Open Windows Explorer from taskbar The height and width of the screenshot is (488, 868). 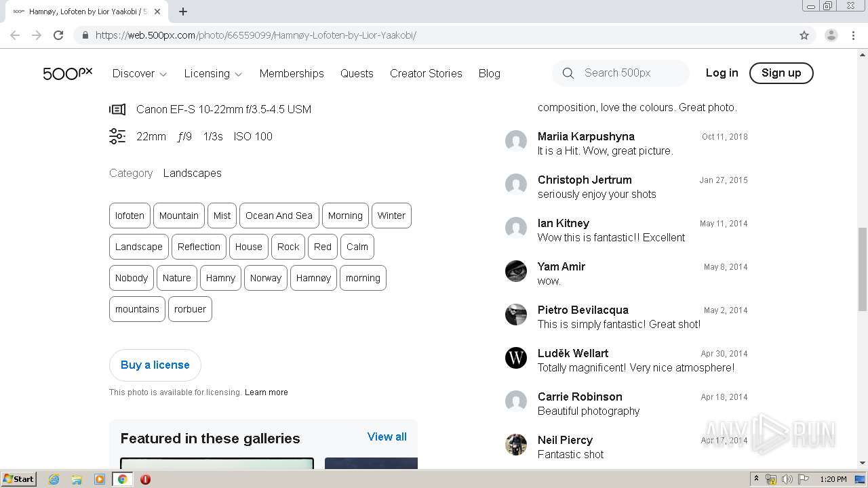(x=77, y=479)
